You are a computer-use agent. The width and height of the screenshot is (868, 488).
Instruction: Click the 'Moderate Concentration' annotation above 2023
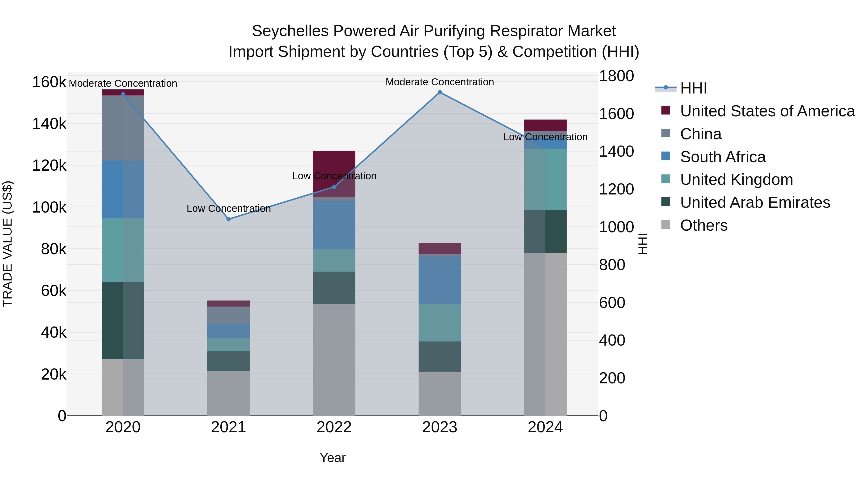(x=440, y=82)
